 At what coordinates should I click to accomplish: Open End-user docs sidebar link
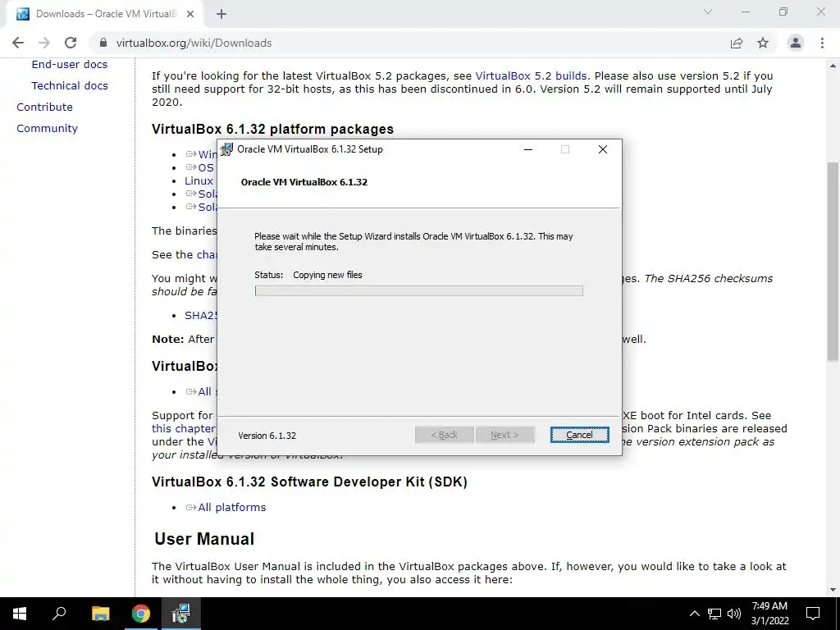70,64
